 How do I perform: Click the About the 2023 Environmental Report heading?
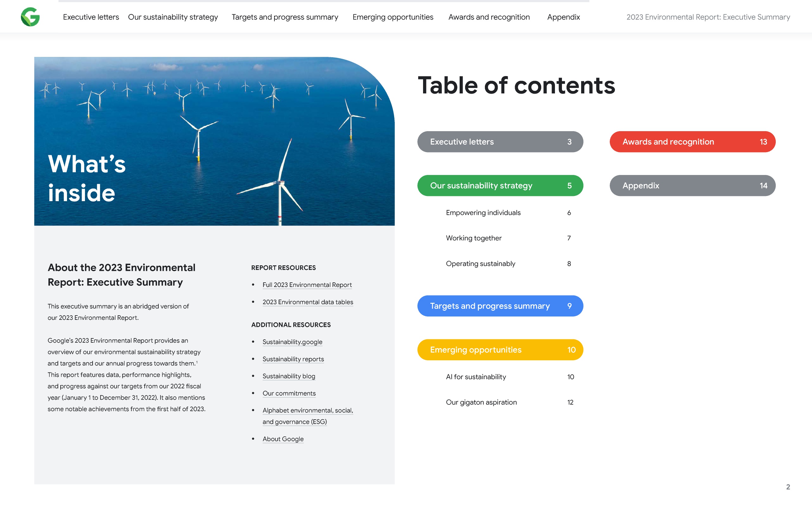[122, 275]
